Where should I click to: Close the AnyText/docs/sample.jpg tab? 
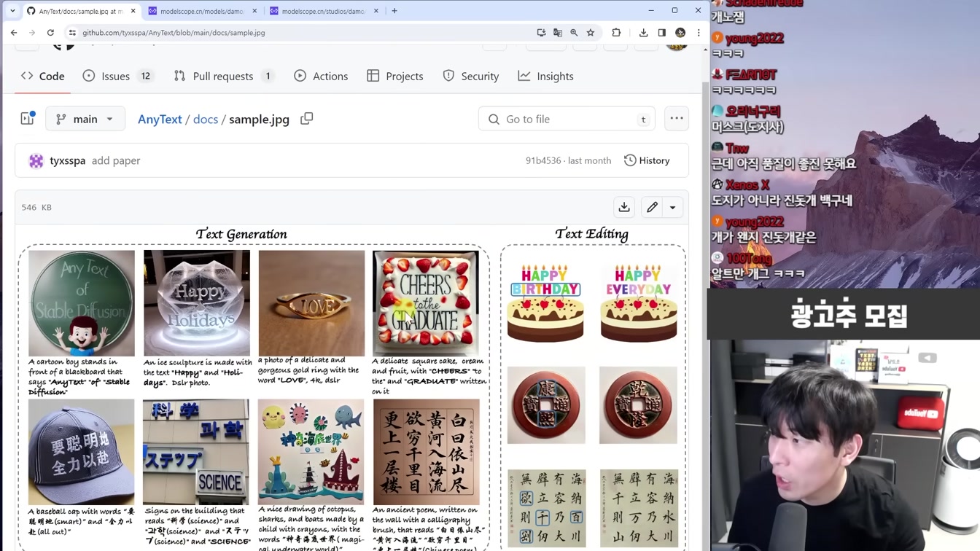(x=133, y=11)
